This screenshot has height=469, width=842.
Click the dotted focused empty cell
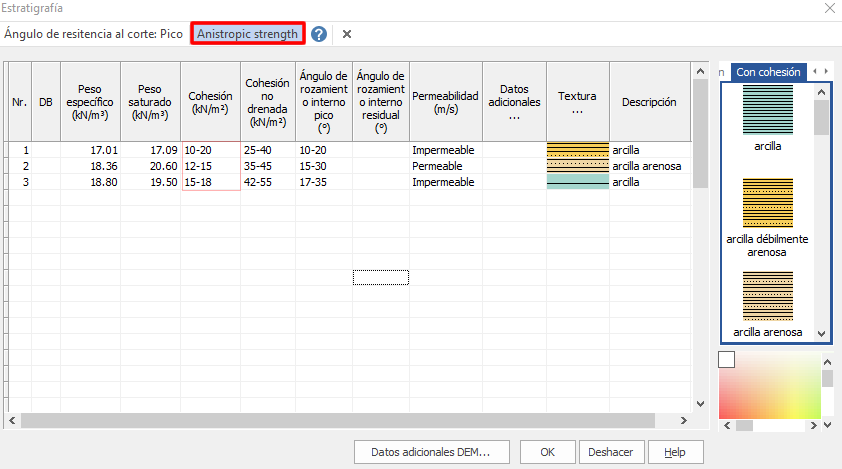click(381, 277)
